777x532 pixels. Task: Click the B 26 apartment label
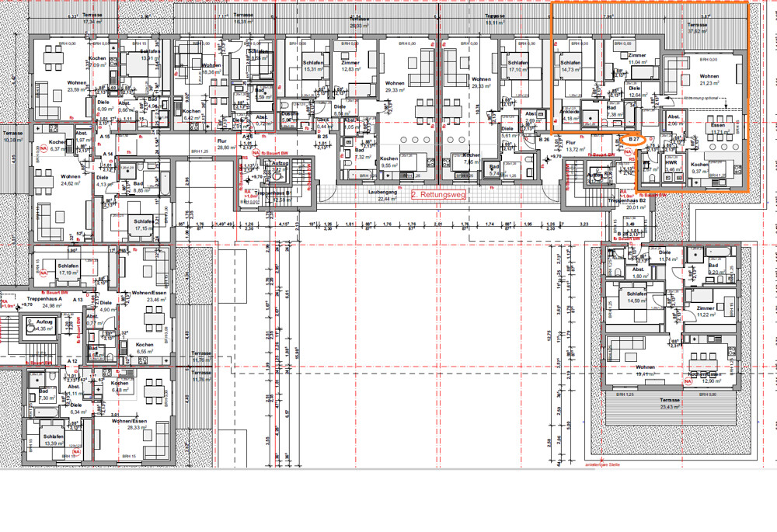(545, 139)
